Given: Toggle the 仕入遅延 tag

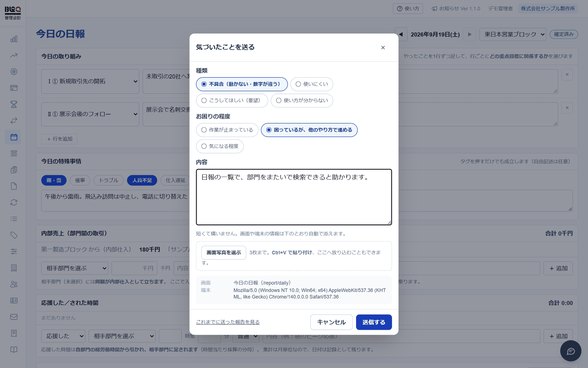Looking at the screenshot, I should point(175,180).
